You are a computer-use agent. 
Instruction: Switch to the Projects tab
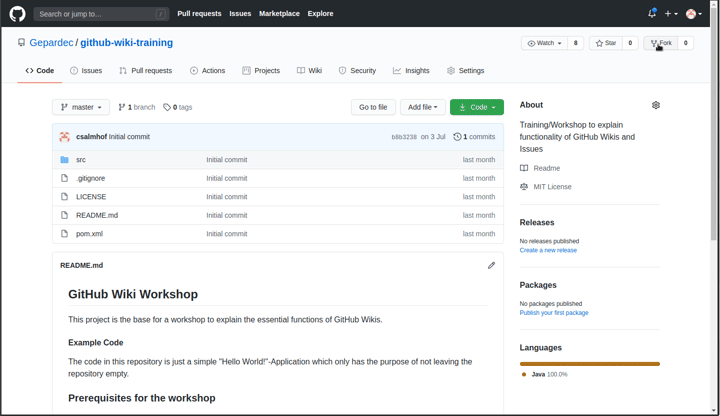coord(261,71)
